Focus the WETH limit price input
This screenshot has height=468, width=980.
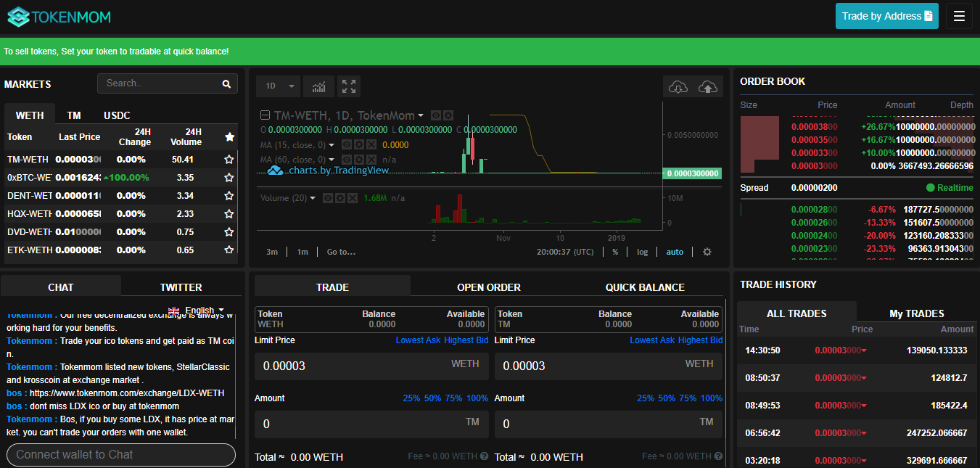pos(372,366)
